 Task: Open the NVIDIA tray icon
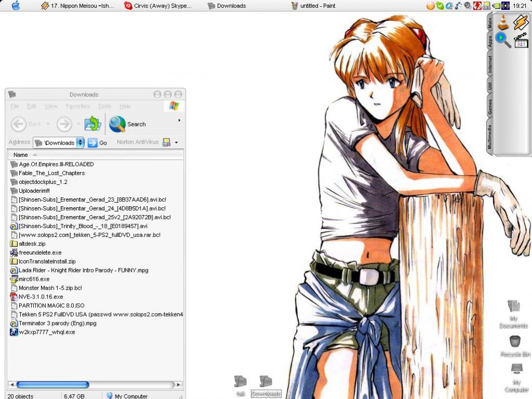click(x=496, y=6)
